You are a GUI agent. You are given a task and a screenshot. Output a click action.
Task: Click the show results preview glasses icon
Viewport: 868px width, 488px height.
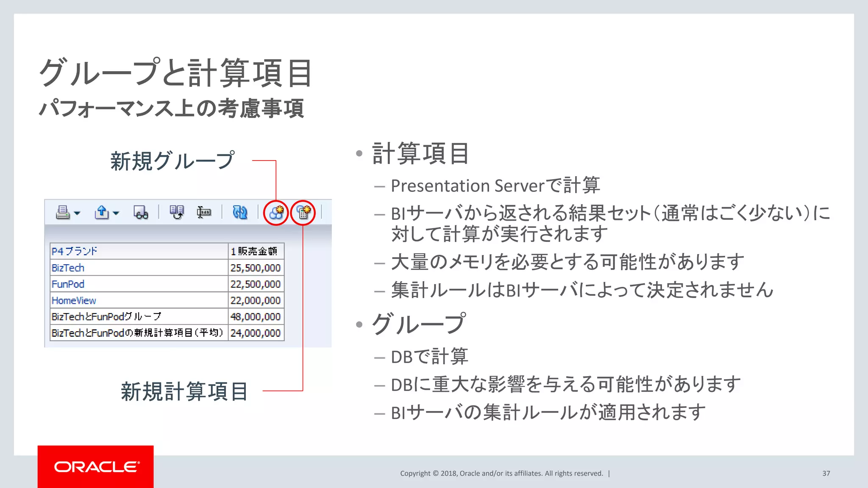(141, 212)
